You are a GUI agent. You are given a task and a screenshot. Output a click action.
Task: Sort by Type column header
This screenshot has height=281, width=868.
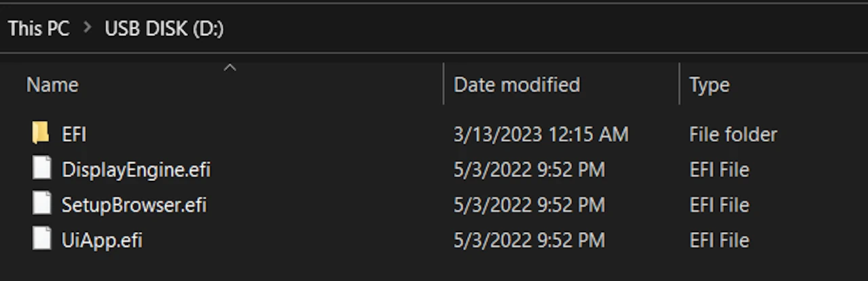pyautogui.click(x=709, y=85)
